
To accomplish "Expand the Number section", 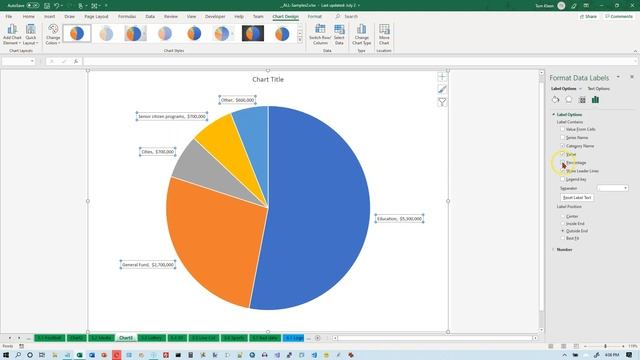I will pos(554,249).
